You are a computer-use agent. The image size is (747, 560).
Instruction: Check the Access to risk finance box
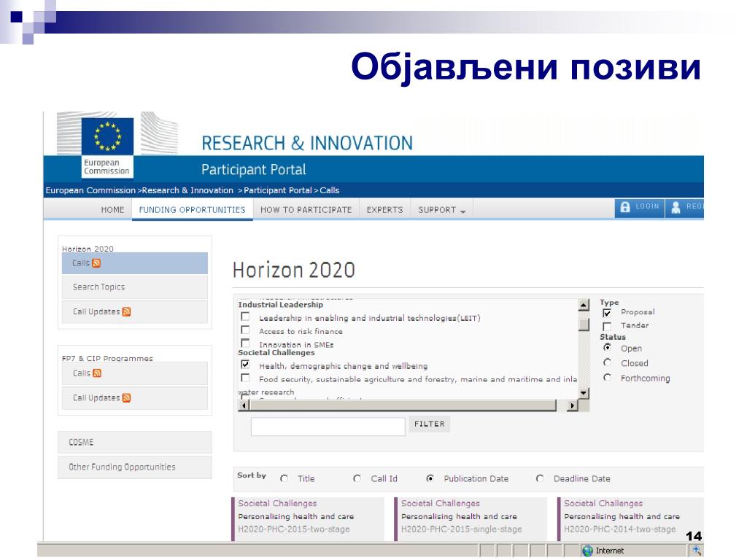245,330
